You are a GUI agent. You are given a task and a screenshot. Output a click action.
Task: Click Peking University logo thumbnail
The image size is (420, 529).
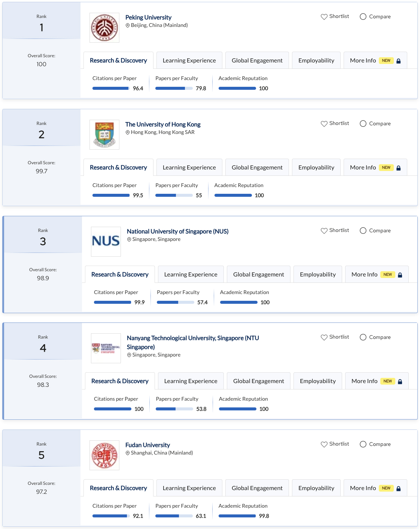pos(104,28)
